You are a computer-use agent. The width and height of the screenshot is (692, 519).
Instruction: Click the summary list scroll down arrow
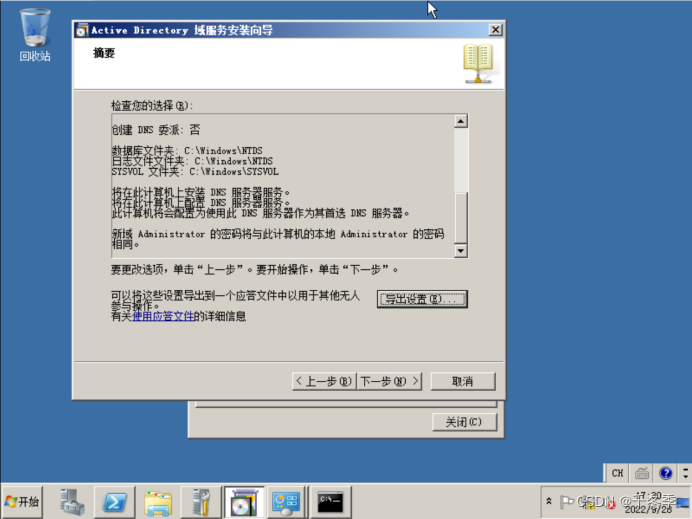coord(460,251)
